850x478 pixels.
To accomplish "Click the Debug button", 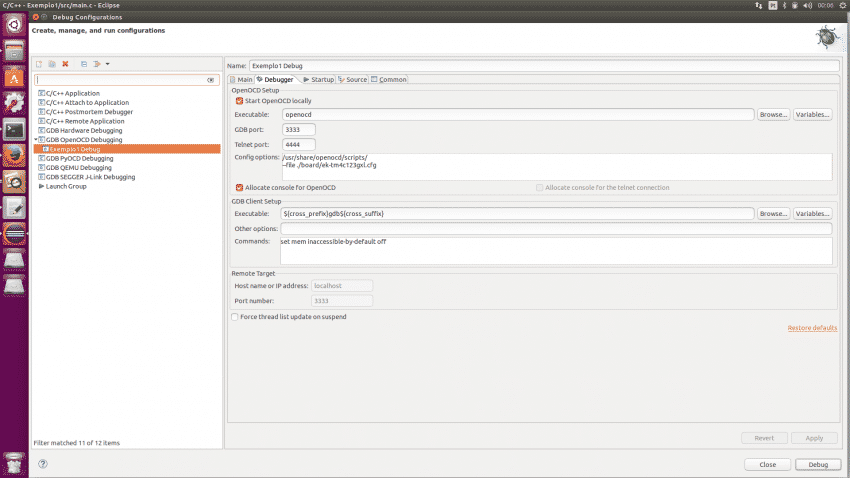I will pos(818,464).
